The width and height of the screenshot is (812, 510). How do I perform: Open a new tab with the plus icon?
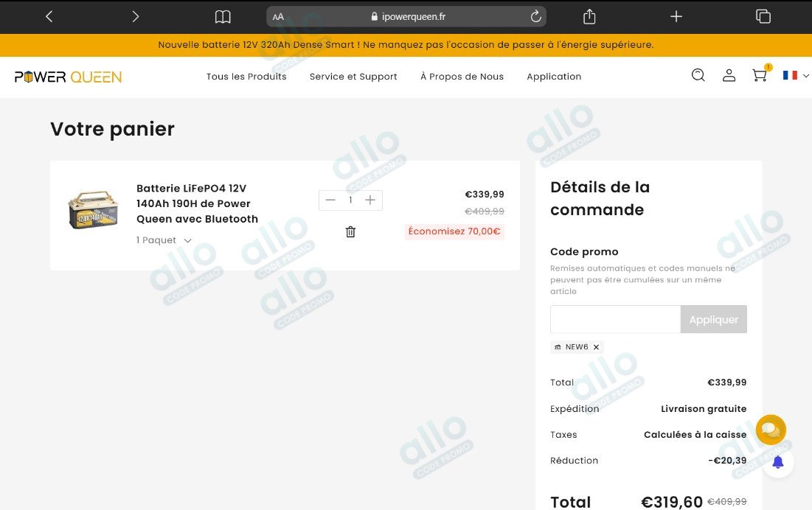tap(676, 16)
